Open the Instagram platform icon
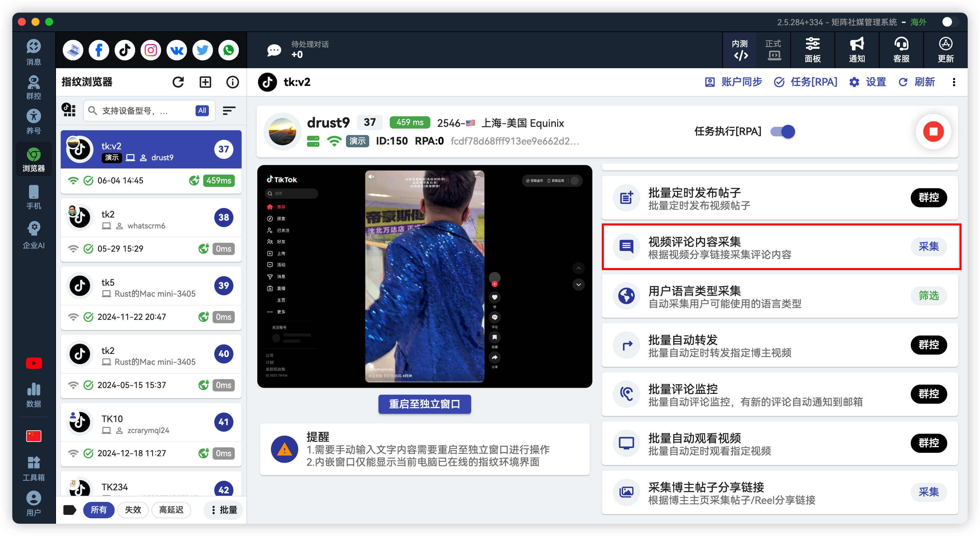The height and width of the screenshot is (536, 980). tap(151, 50)
